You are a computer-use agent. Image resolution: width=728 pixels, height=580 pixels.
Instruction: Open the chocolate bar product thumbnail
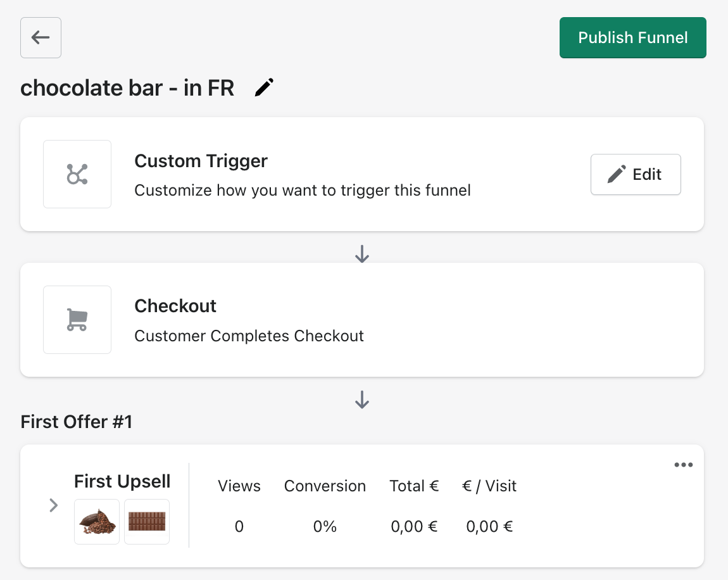tap(147, 522)
